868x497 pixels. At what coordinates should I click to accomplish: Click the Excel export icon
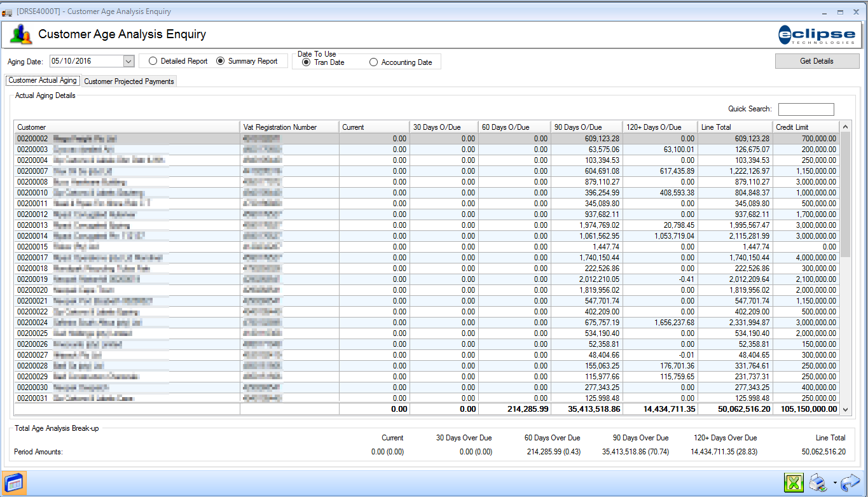(794, 482)
